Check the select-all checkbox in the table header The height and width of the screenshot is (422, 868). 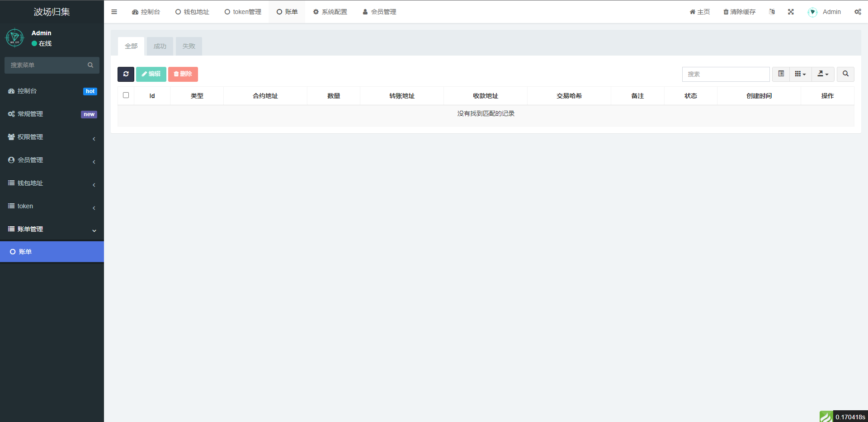[126, 95]
